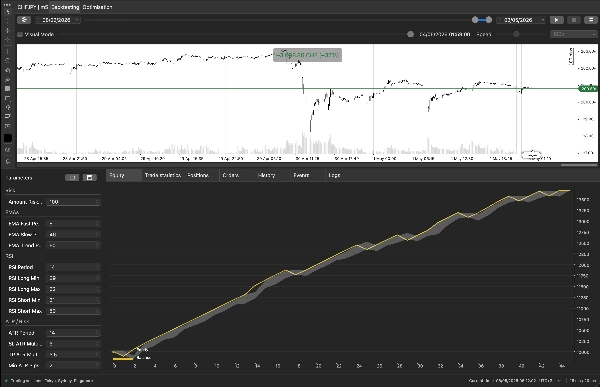Image resolution: width=600 pixels, height=387 pixels.
Task: Click the chart horizontal scrollbar thumb
Action: click(x=579, y=165)
